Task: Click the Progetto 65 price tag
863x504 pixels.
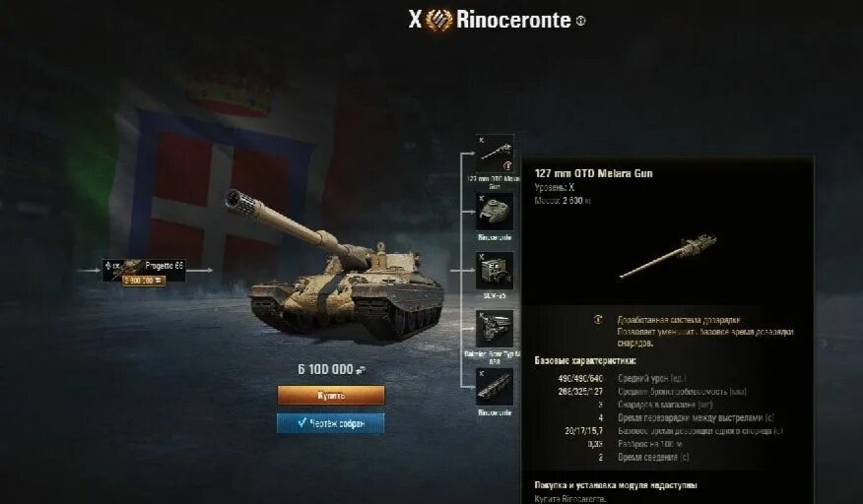Action: [144, 281]
